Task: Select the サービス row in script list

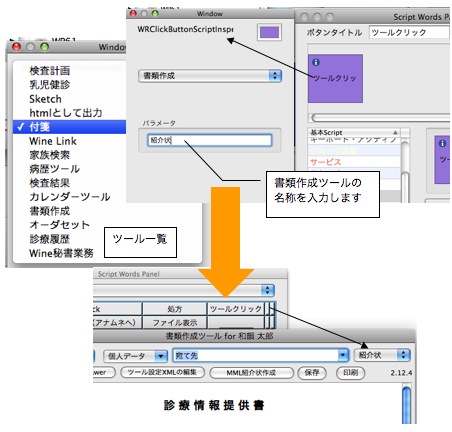Action: click(x=326, y=162)
